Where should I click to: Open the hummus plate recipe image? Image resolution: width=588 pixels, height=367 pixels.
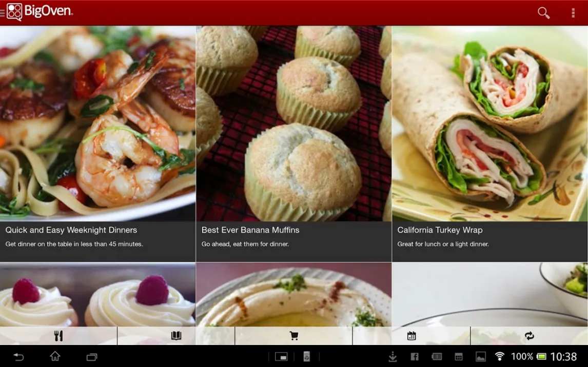tap(293, 295)
